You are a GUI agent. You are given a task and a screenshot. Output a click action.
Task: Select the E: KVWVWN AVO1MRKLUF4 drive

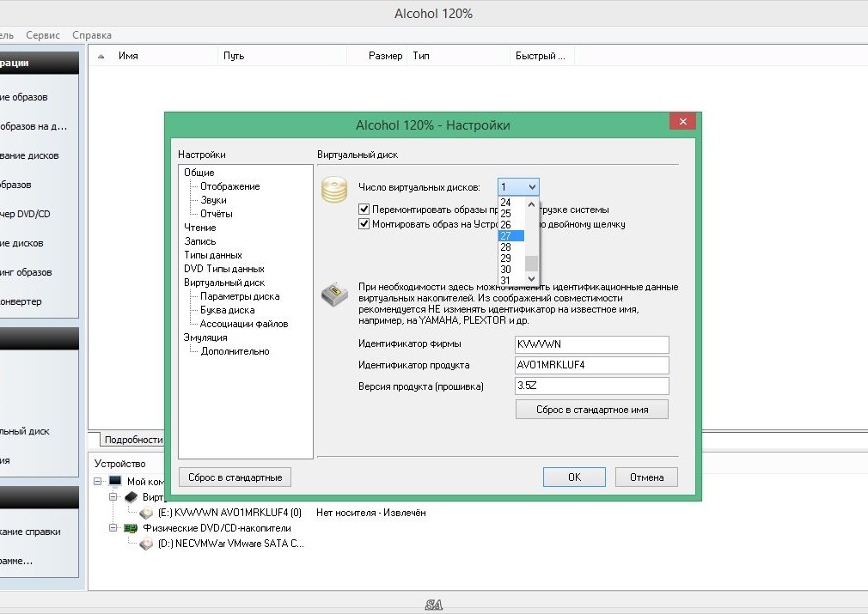(x=229, y=513)
